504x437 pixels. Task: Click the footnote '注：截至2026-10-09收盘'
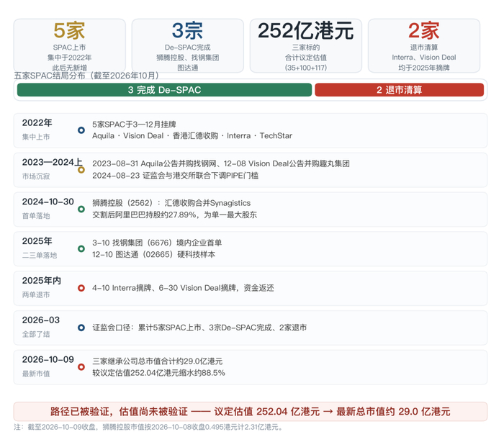point(148,427)
